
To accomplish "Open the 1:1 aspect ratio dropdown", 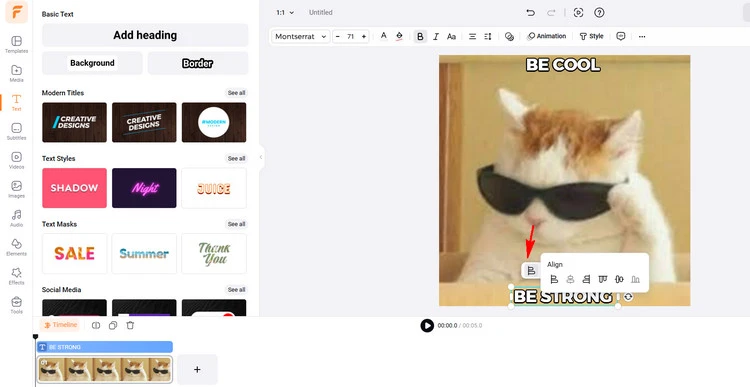I will pyautogui.click(x=285, y=12).
